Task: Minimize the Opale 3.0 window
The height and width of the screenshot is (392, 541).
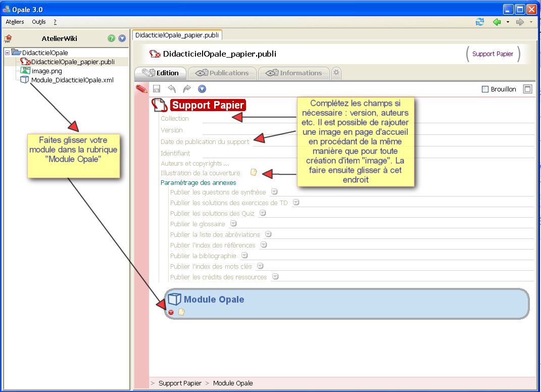Action: tap(508, 9)
